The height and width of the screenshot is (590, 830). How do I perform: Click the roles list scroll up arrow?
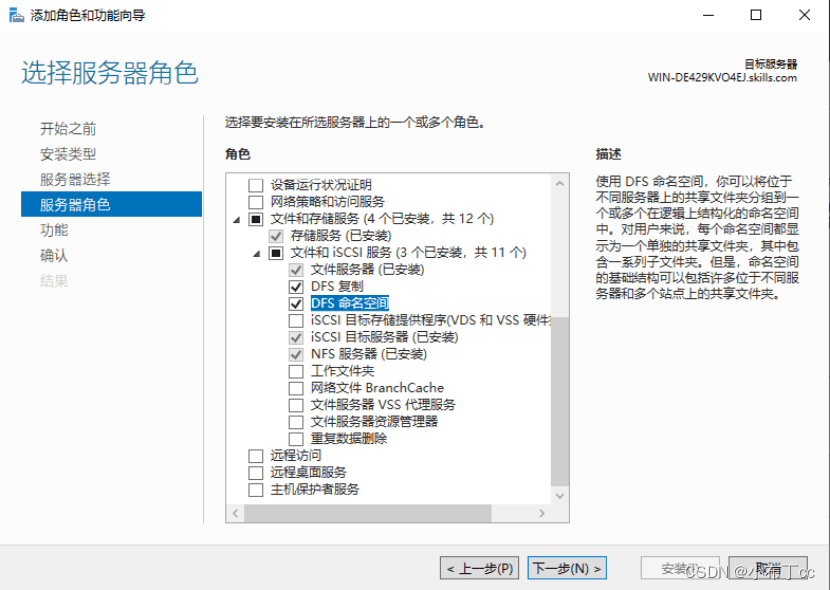(560, 184)
